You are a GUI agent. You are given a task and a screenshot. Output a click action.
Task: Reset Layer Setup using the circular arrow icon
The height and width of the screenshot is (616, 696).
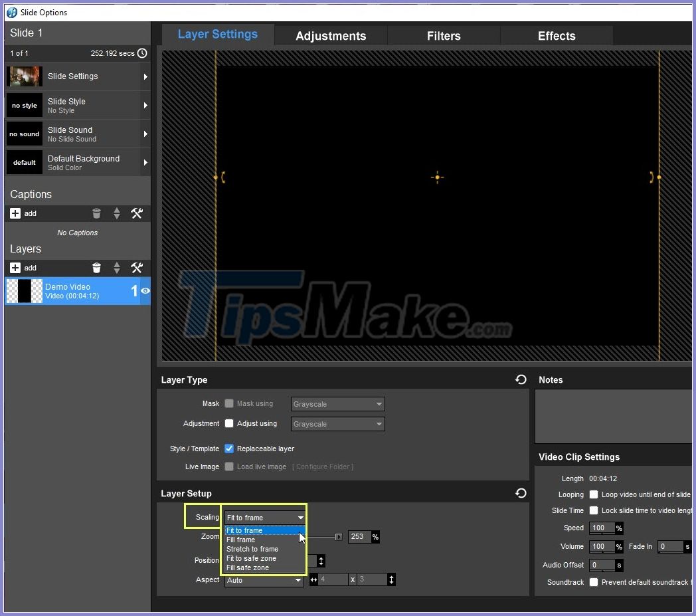(x=521, y=493)
